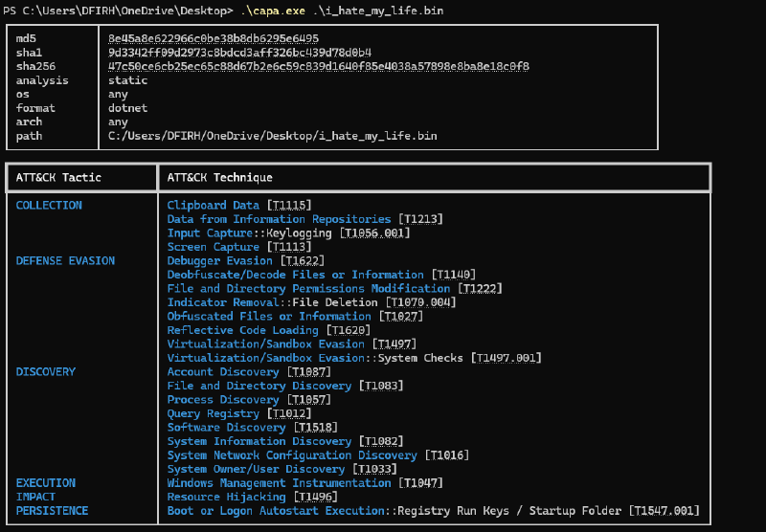Click the T1620 technique ID
Screen dimensions: 766x532
pyautogui.click(x=349, y=330)
